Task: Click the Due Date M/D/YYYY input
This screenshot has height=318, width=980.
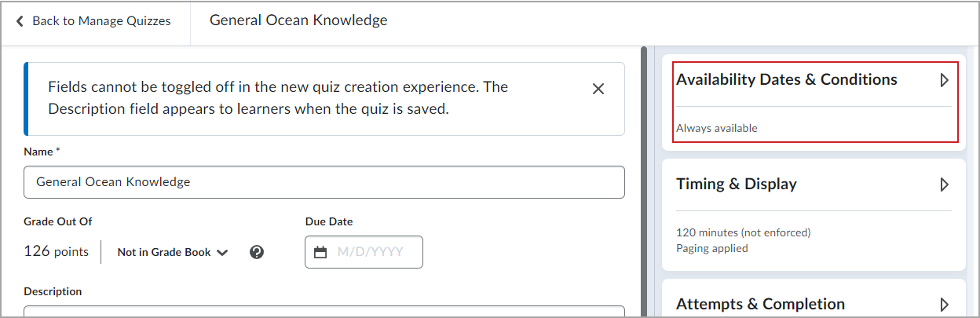Action: (x=364, y=252)
